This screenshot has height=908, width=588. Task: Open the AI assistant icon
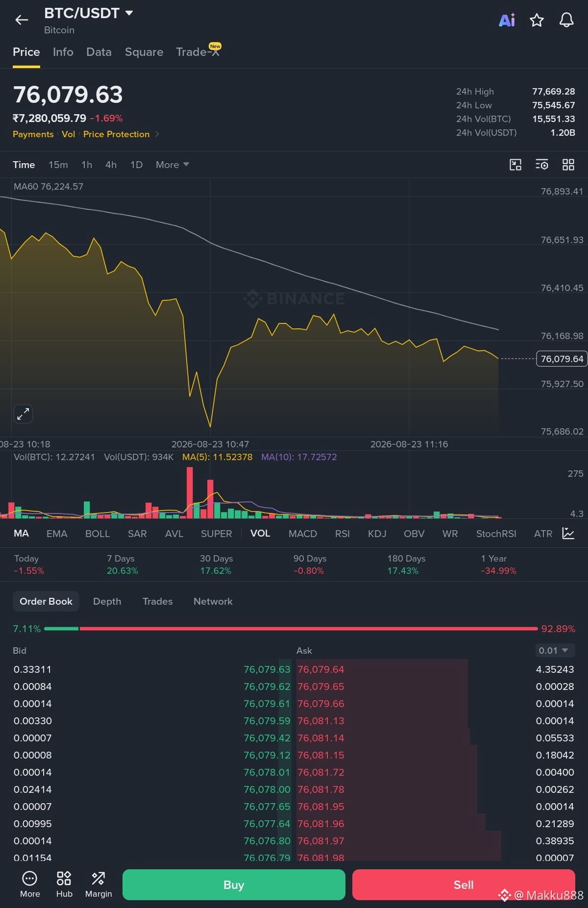coord(507,20)
